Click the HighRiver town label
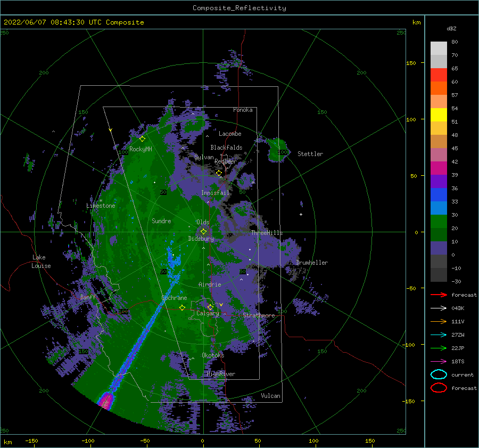Viewport: 479px width, 448px height. [x=221, y=374]
